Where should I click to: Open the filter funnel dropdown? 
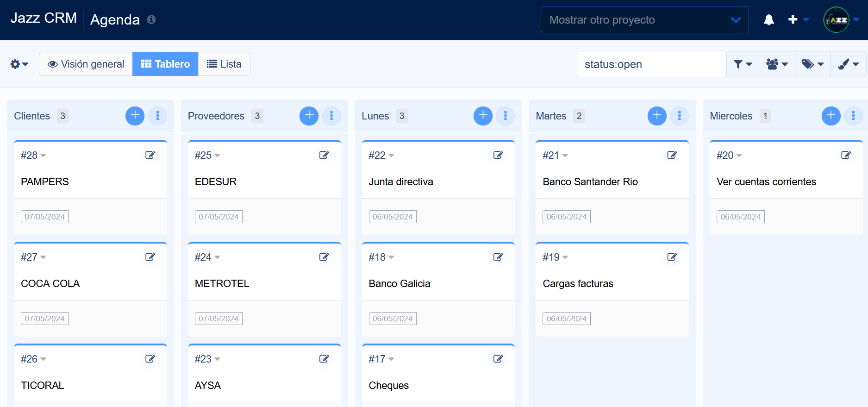(743, 64)
